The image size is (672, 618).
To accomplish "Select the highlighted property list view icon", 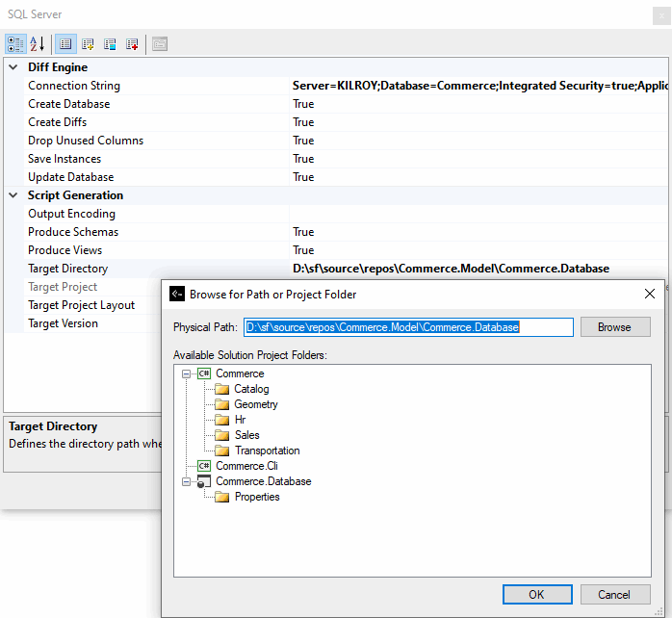I will coord(65,44).
